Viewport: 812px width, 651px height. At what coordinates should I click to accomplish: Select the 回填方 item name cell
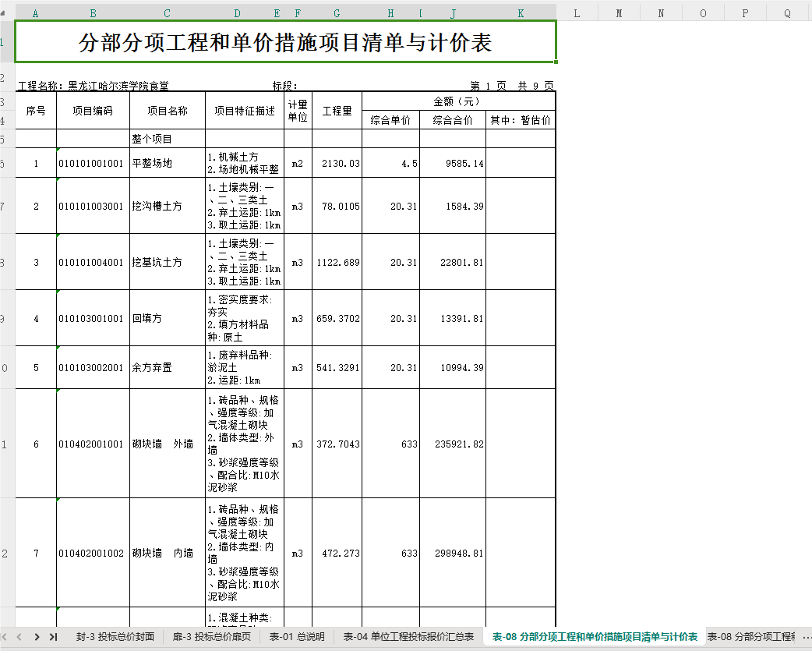(168, 319)
